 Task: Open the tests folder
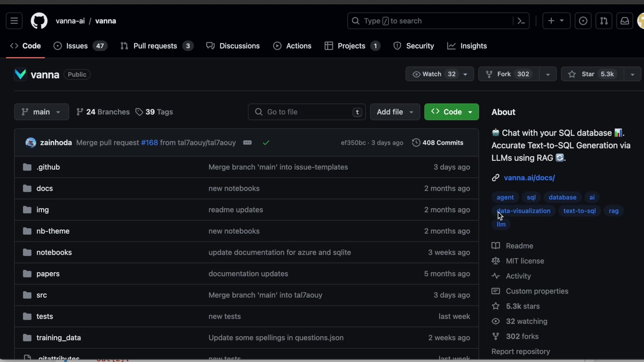[x=45, y=316]
